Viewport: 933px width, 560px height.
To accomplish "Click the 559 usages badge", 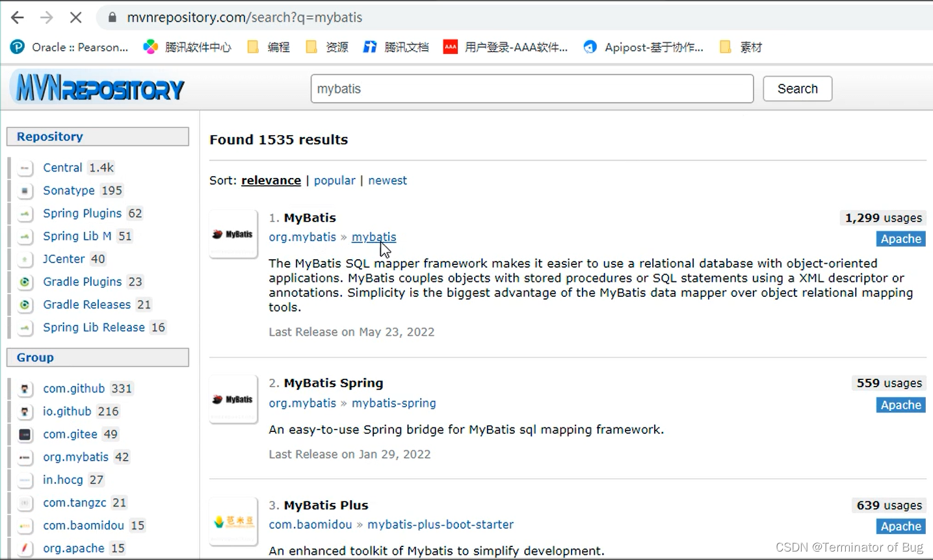I will coord(889,383).
